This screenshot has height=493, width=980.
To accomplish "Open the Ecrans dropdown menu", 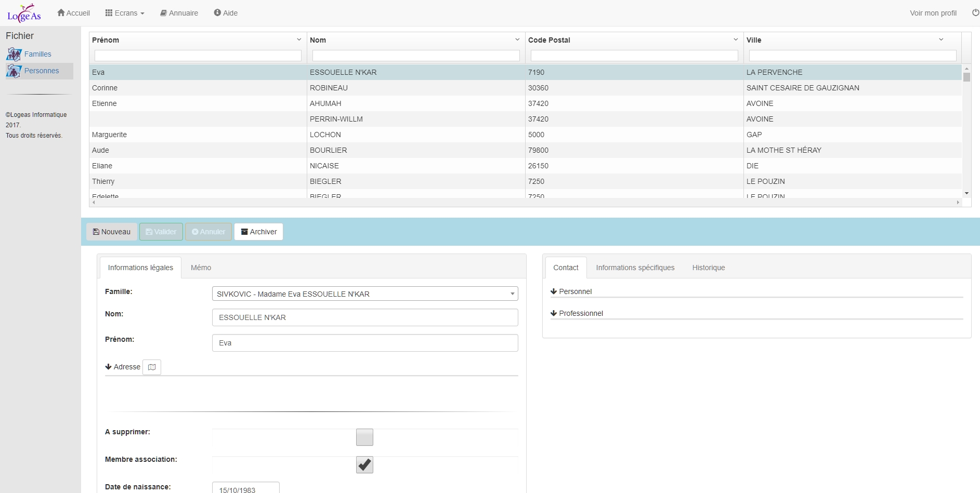I will (125, 13).
